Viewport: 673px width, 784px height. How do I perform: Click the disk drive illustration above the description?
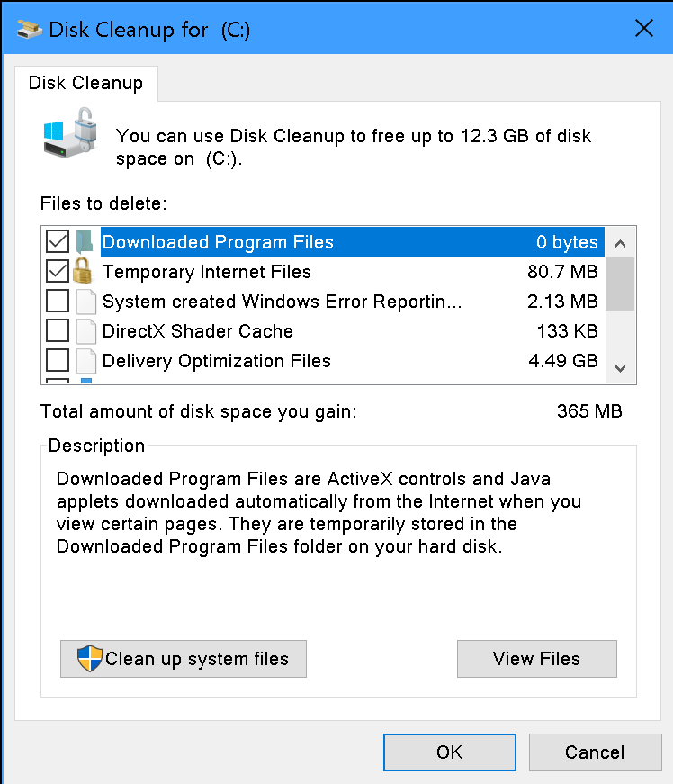pos(69,135)
